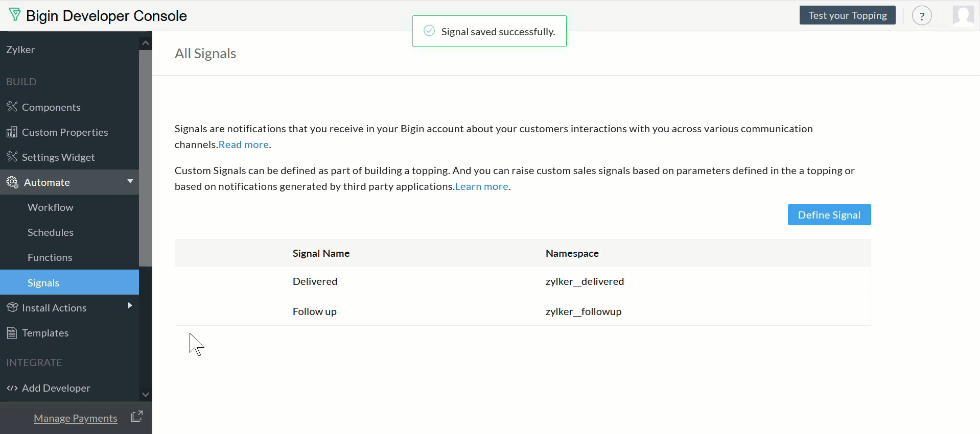The height and width of the screenshot is (434, 980).
Task: Click the Custom Properties icon
Action: point(12,132)
